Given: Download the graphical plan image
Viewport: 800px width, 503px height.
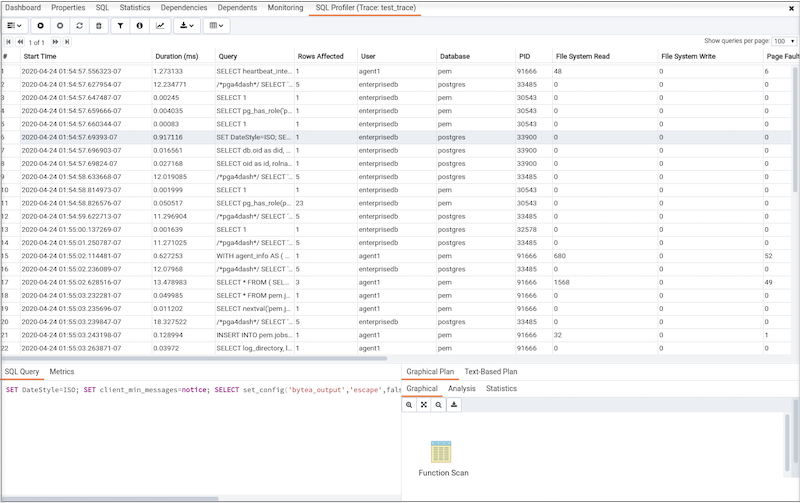Looking at the screenshot, I should coord(454,405).
